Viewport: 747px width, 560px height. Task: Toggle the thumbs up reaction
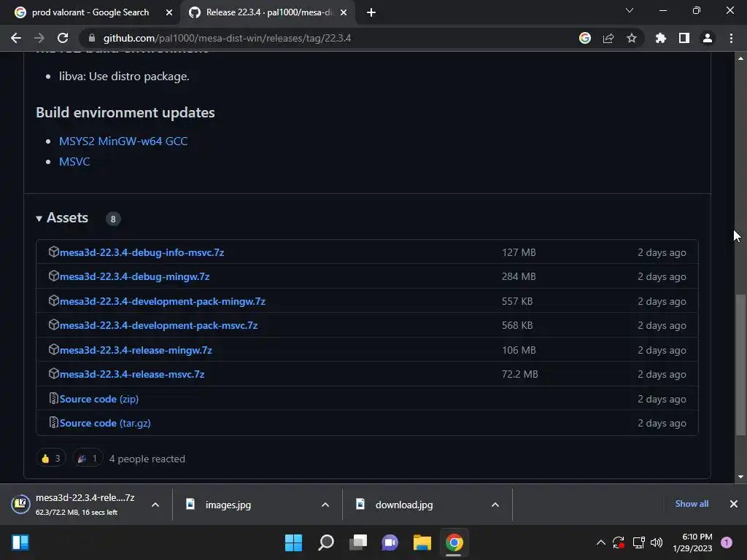coord(51,459)
